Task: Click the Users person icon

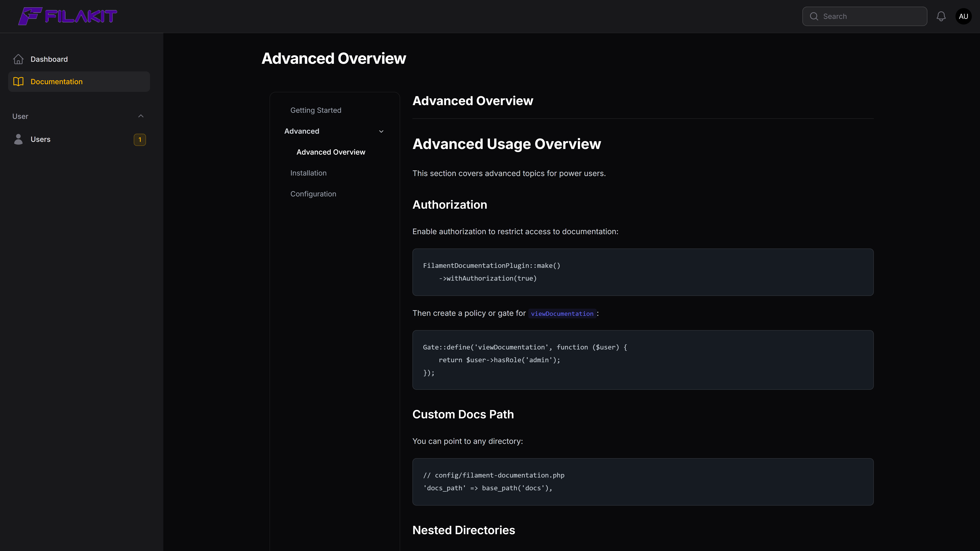Action: (18, 139)
